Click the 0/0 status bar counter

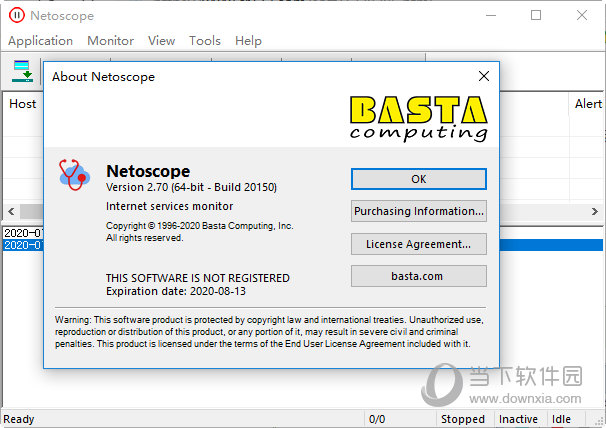coord(377,419)
